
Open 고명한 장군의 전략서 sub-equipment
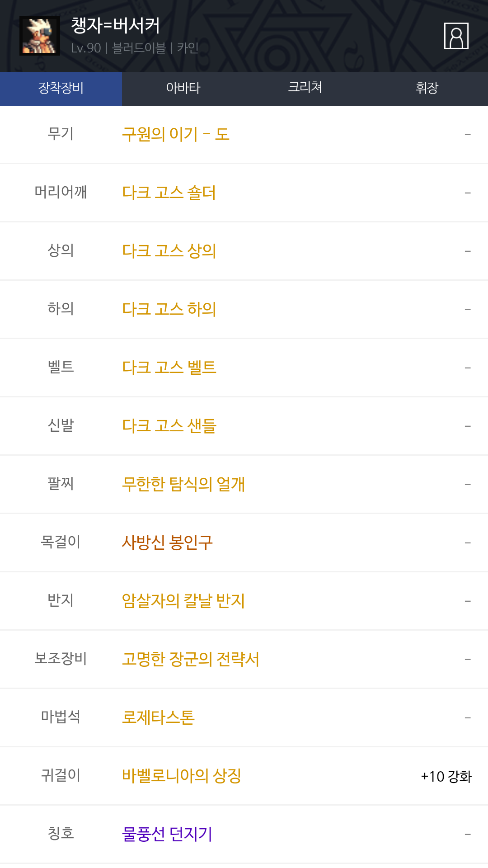coord(191,659)
